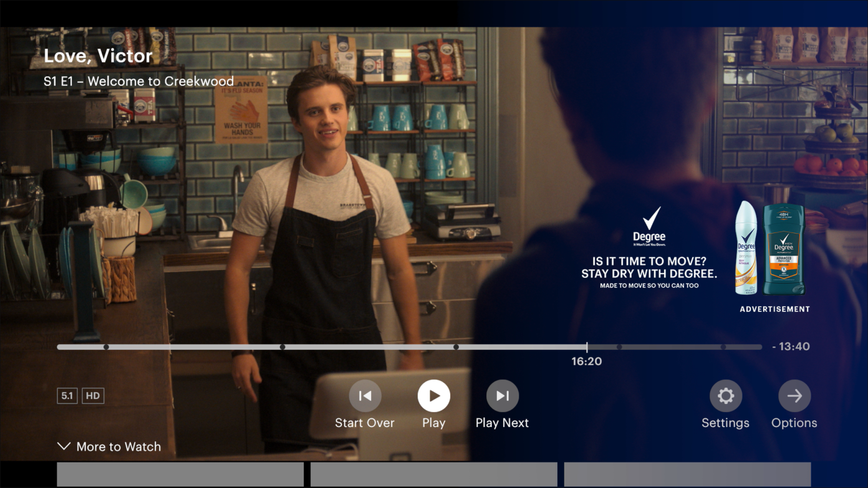Image resolution: width=868 pixels, height=488 pixels.
Task: Click the 5.1 audio badge
Action: click(x=67, y=396)
